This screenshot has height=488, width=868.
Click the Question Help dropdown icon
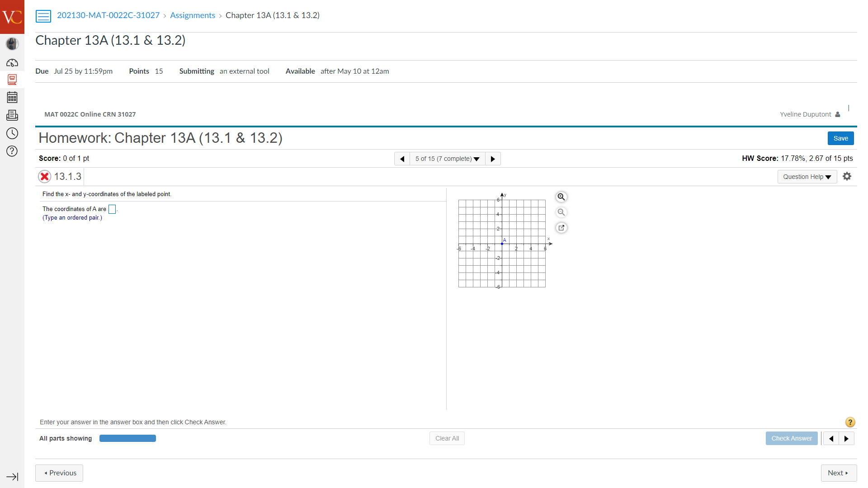coord(828,176)
